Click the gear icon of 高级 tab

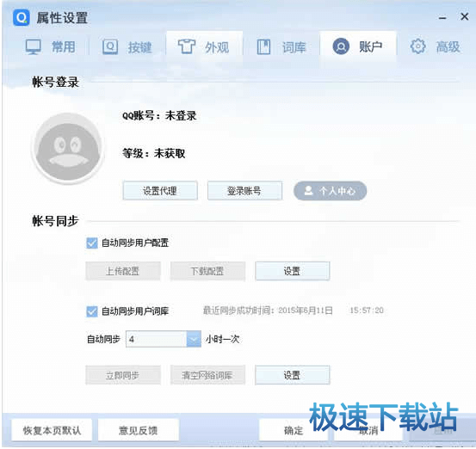[417, 46]
